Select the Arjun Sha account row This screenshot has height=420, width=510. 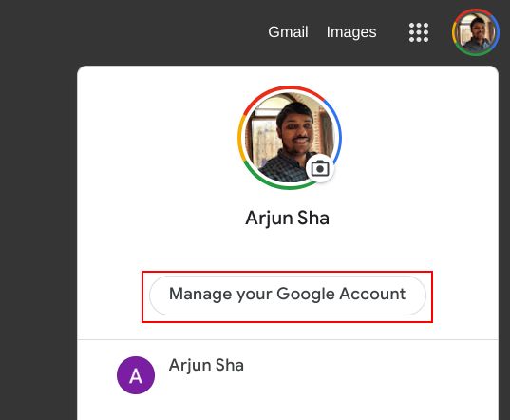[288, 375]
